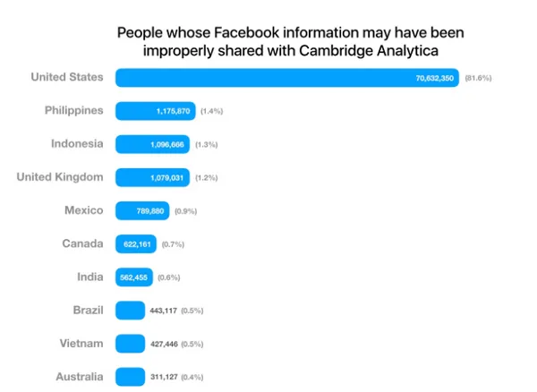Select the Brazil bar
This screenshot has width=537, height=392.
[x=130, y=311]
